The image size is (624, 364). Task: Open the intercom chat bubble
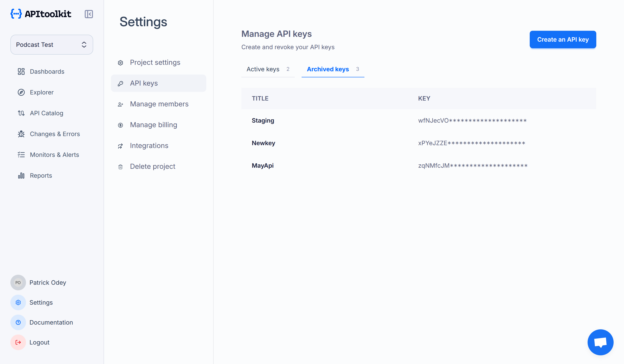pyautogui.click(x=600, y=342)
